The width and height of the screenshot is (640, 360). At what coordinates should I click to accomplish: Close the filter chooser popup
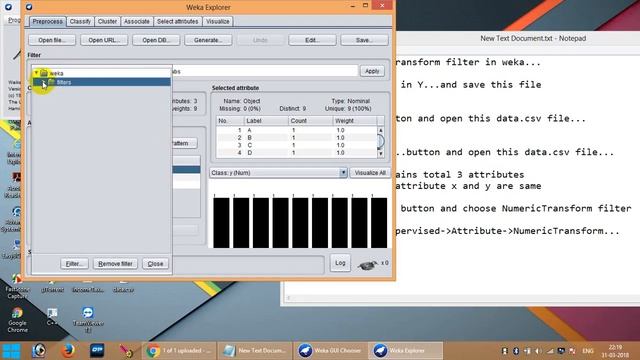coord(155,264)
